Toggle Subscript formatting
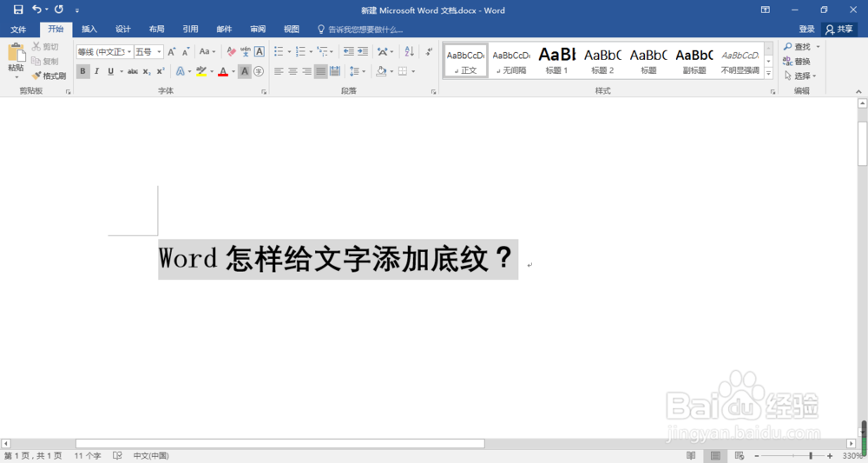 [147, 71]
